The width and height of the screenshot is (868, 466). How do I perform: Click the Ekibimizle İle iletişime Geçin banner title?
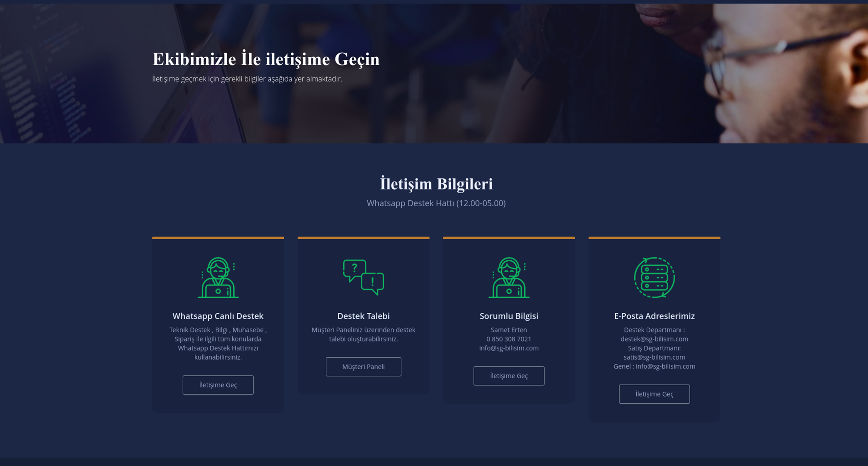point(266,59)
